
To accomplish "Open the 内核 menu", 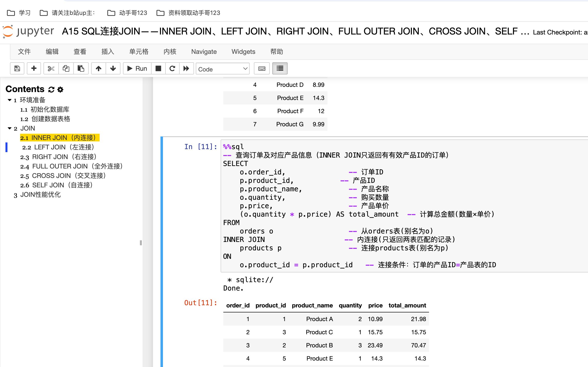I will point(170,52).
